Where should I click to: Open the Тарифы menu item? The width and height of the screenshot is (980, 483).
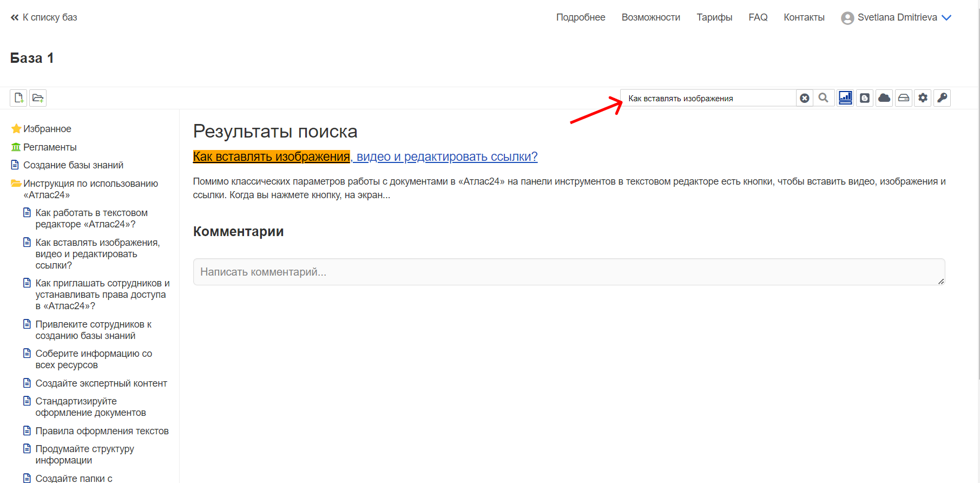pyautogui.click(x=714, y=17)
